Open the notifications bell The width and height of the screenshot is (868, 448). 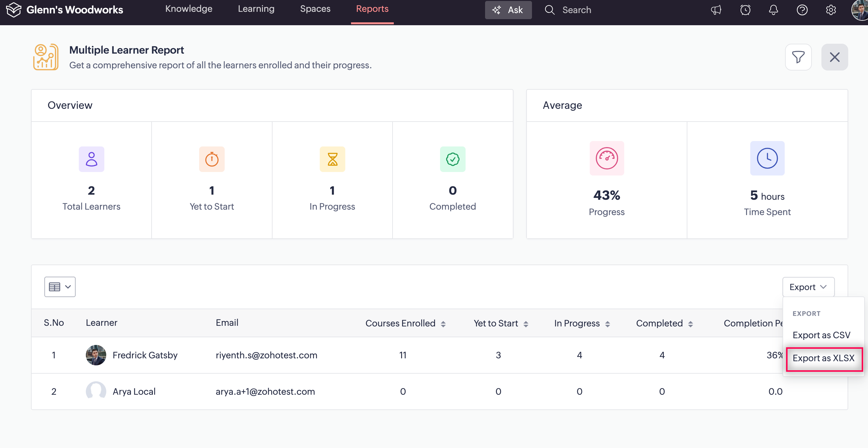[773, 10]
